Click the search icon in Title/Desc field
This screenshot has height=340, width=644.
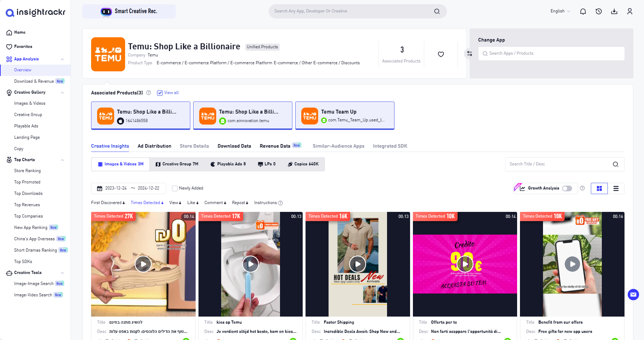(616, 164)
